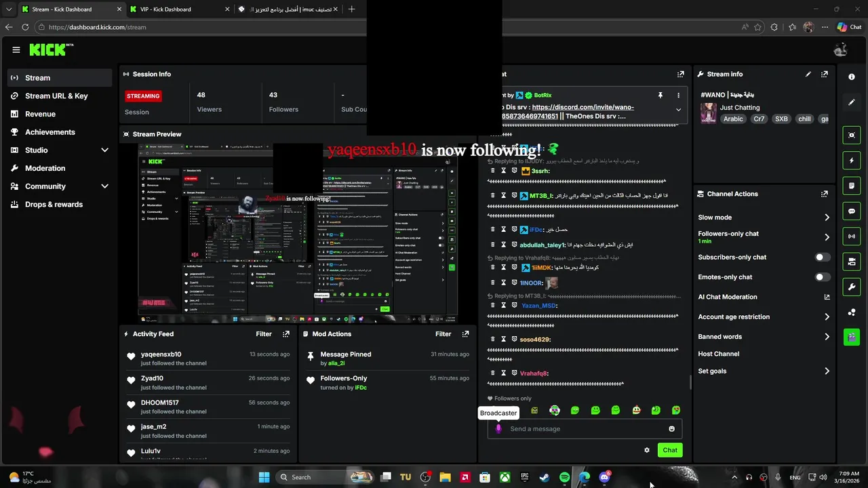Click the pin icon on pinned message

660,96
